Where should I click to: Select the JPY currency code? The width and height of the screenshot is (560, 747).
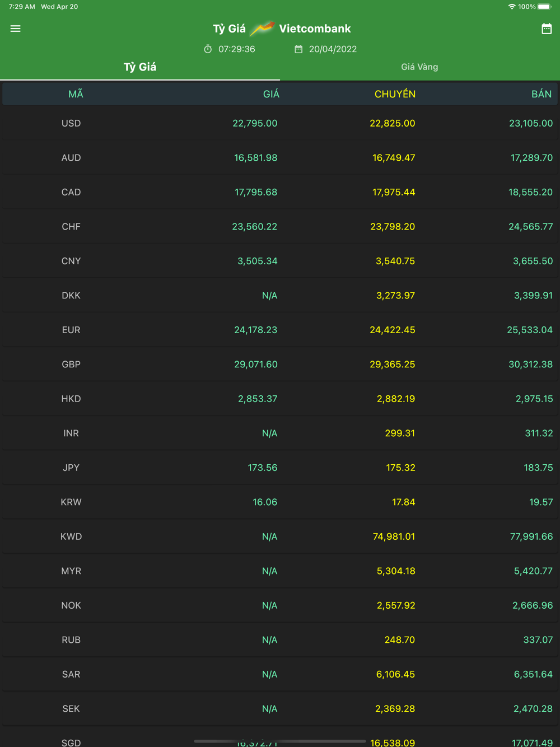coord(71,468)
